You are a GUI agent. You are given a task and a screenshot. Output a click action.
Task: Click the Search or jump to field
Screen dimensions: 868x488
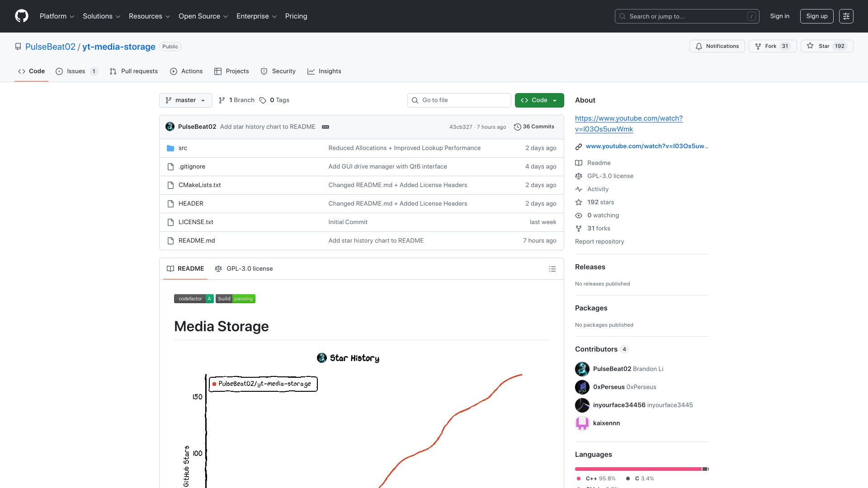[x=687, y=16]
